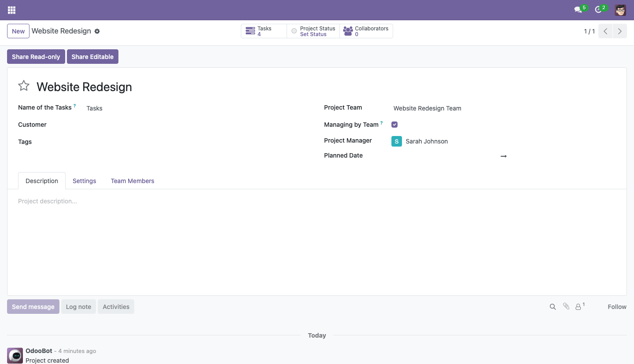This screenshot has width=634, height=364.
Task: Click Send message button
Action: [x=33, y=307]
